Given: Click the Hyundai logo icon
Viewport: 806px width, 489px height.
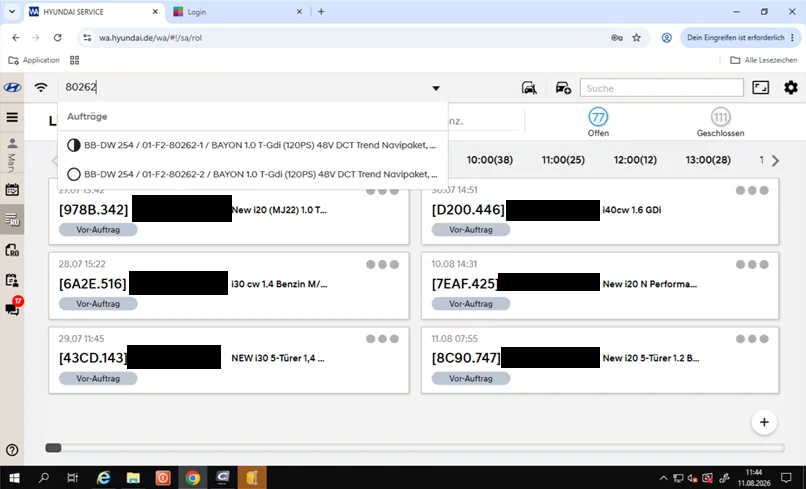Looking at the screenshot, I should coord(12,87).
